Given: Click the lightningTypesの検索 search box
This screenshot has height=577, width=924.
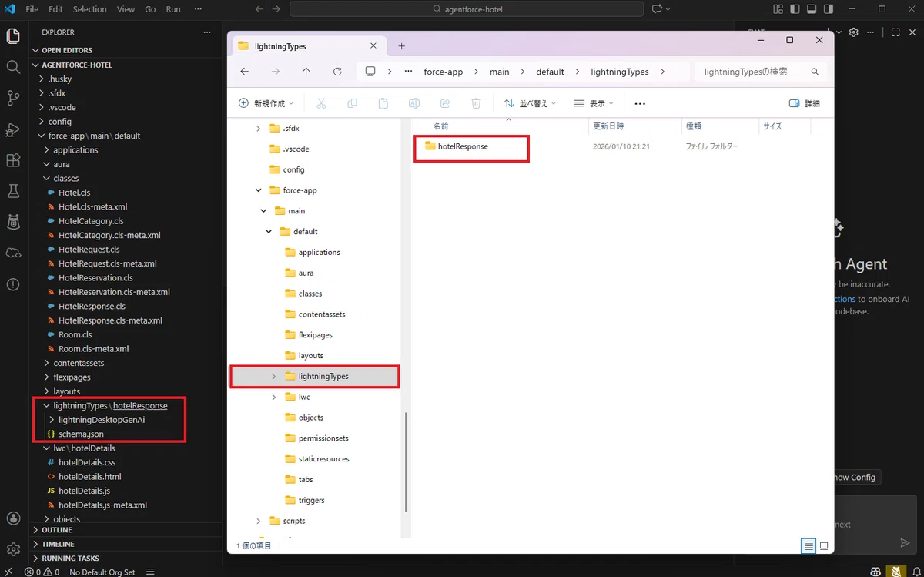Looking at the screenshot, I should (761, 72).
